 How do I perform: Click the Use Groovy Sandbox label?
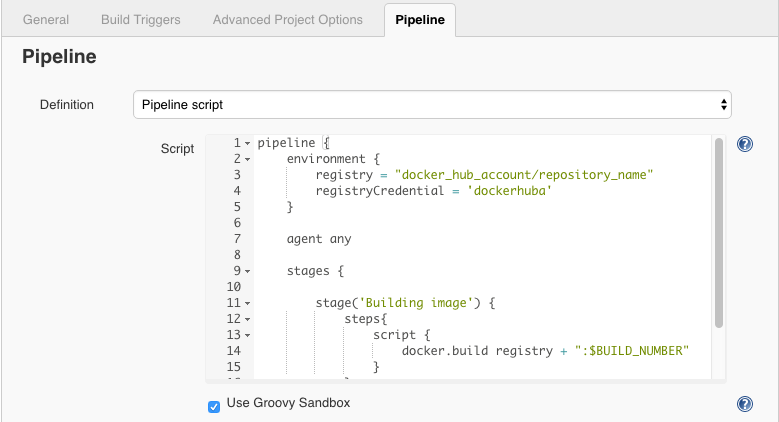pyautogui.click(x=289, y=403)
